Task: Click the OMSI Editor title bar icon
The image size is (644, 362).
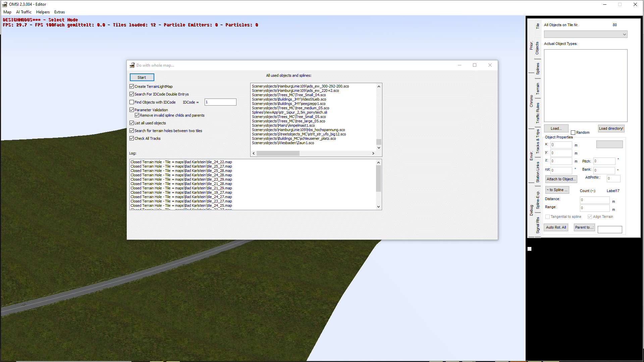Action: (5, 4)
